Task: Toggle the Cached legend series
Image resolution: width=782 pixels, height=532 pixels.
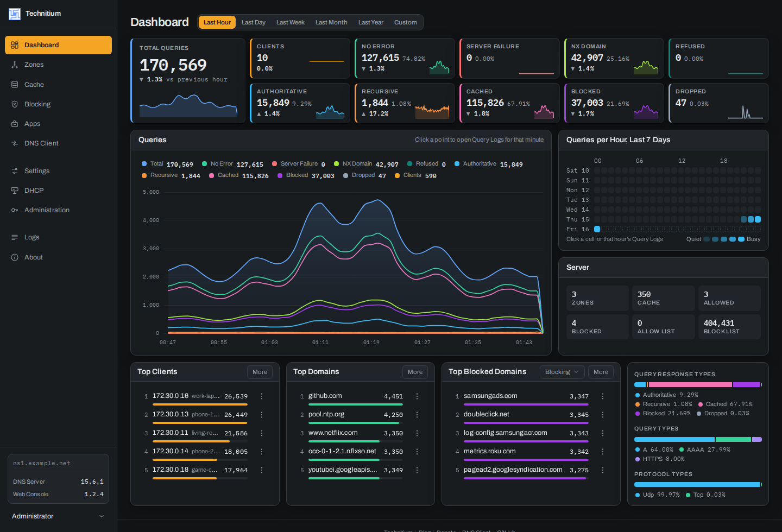Action: [239, 175]
